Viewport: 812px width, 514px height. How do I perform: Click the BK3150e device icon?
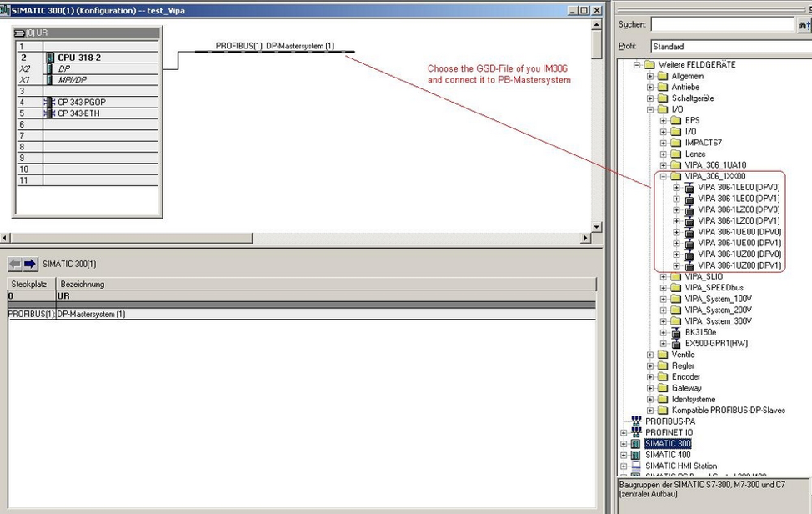676,333
